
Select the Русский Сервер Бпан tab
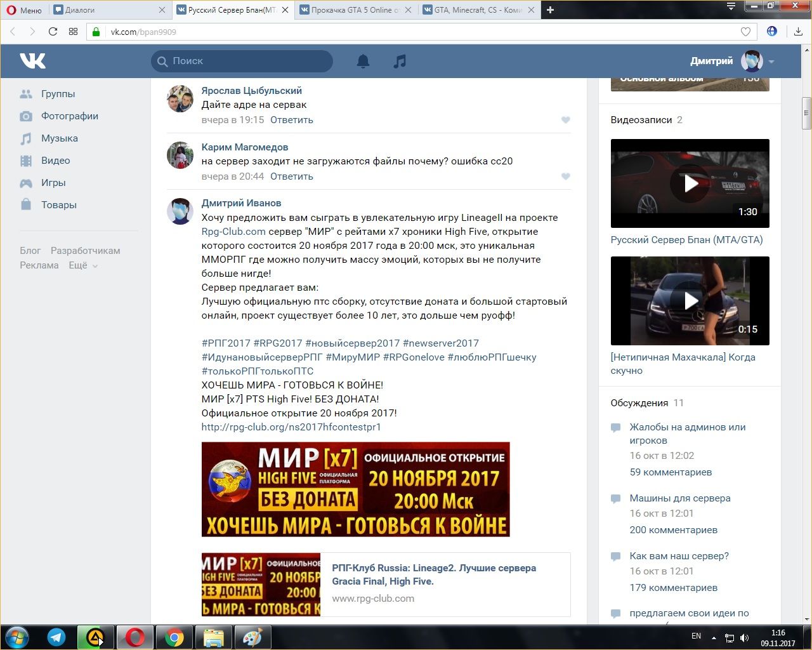click(232, 10)
